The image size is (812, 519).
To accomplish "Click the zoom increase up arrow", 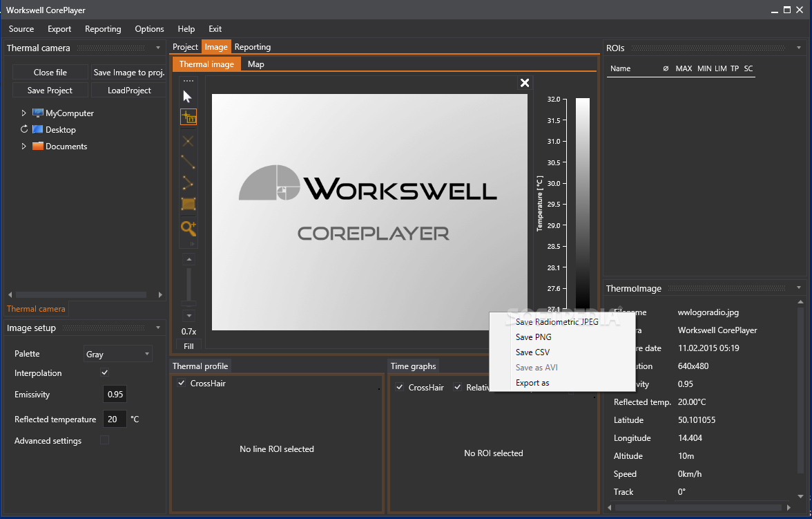I will (x=189, y=259).
